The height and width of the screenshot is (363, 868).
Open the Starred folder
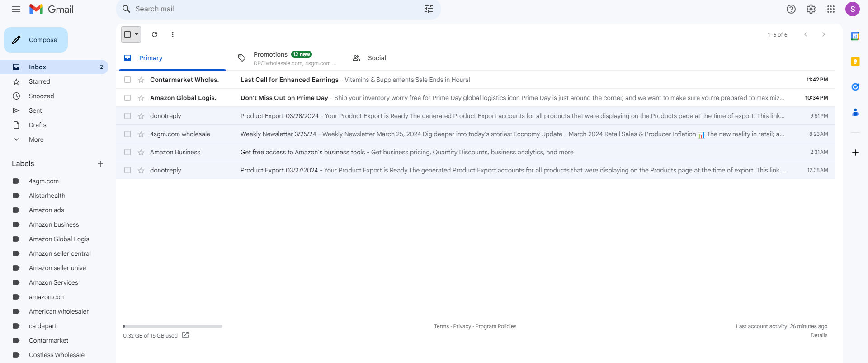click(x=54, y=81)
